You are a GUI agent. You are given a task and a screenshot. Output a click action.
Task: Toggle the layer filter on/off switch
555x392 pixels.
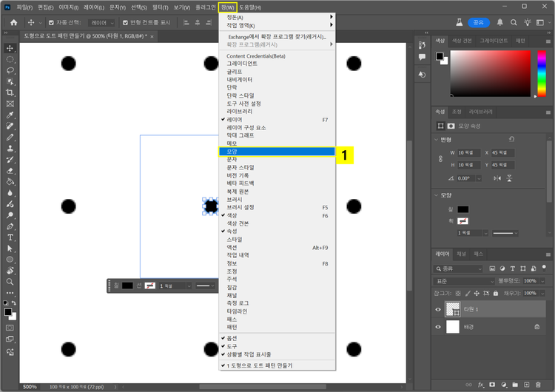pyautogui.click(x=544, y=268)
